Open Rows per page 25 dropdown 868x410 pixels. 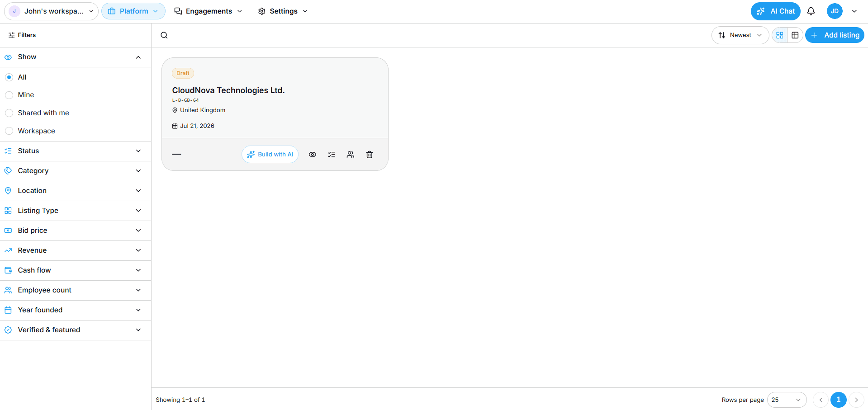787,400
